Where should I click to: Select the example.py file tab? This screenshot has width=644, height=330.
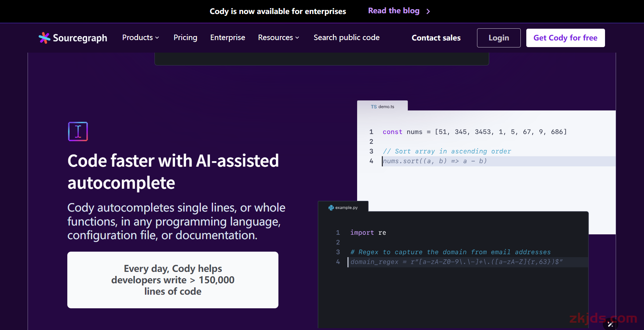pyautogui.click(x=343, y=206)
